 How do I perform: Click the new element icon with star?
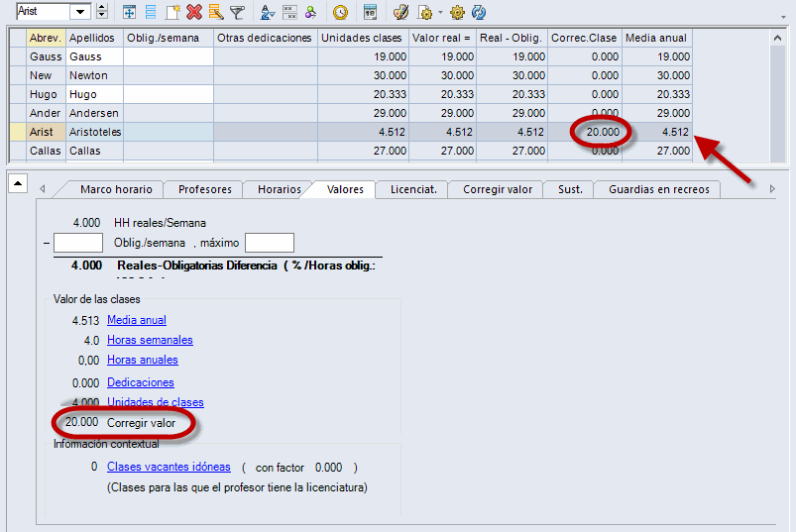click(x=172, y=12)
